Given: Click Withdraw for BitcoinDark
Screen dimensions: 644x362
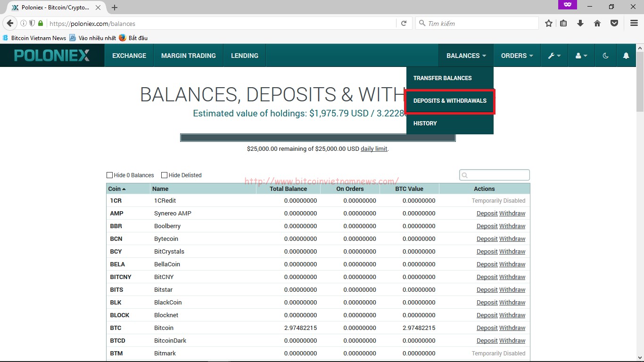Looking at the screenshot, I should (512, 340).
